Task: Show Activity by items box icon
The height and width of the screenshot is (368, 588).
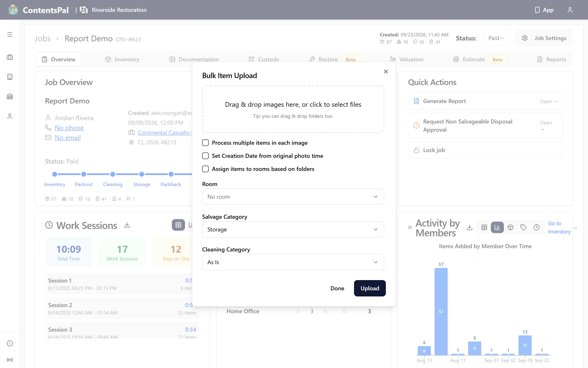Action: coord(510,227)
